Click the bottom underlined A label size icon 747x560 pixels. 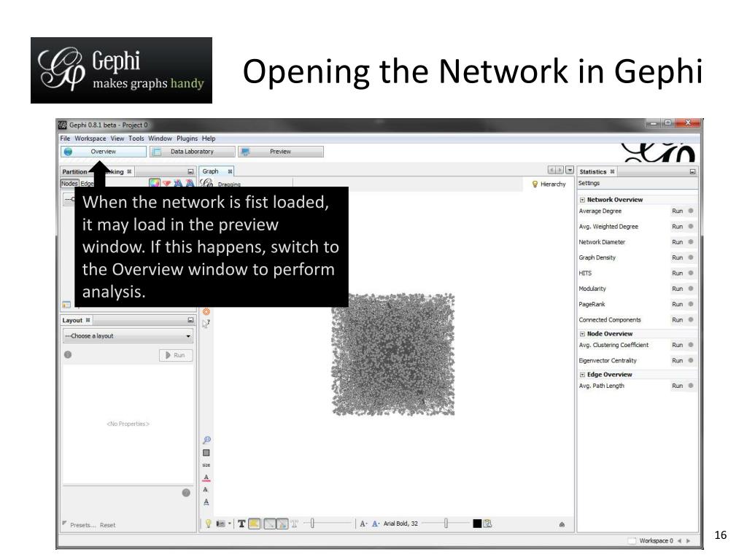tap(206, 502)
